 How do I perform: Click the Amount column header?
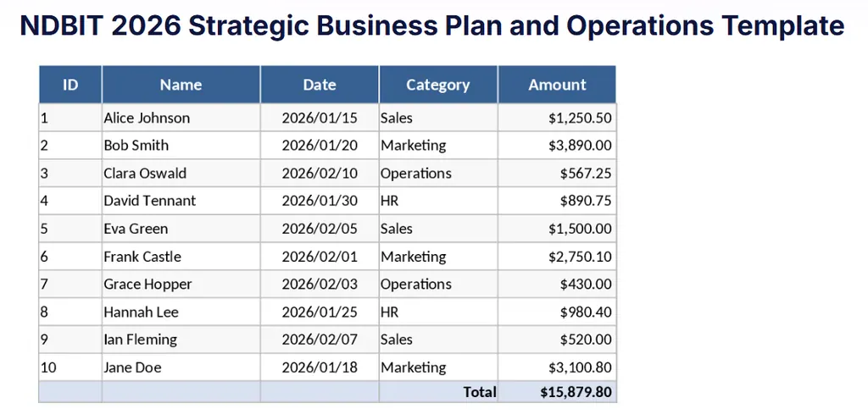click(557, 85)
